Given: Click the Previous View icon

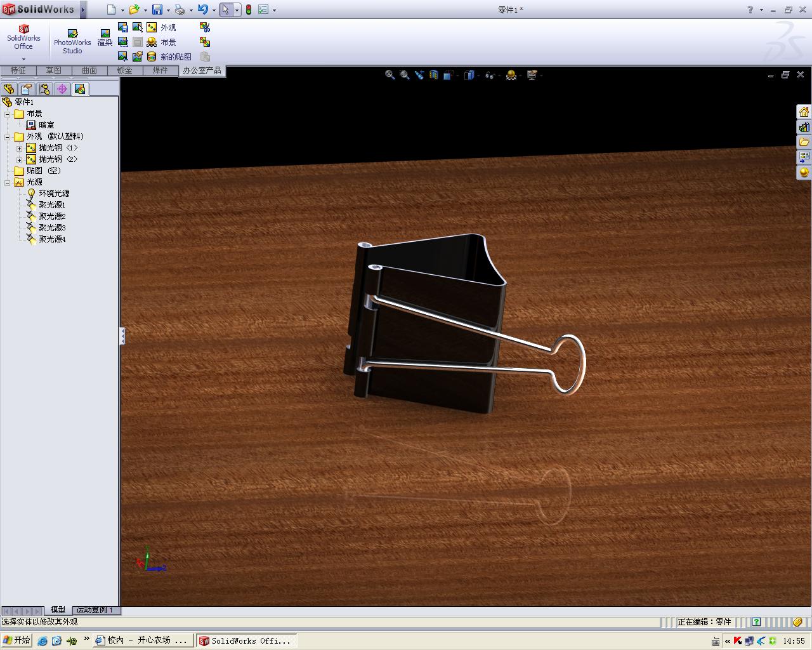Looking at the screenshot, I should [x=419, y=75].
